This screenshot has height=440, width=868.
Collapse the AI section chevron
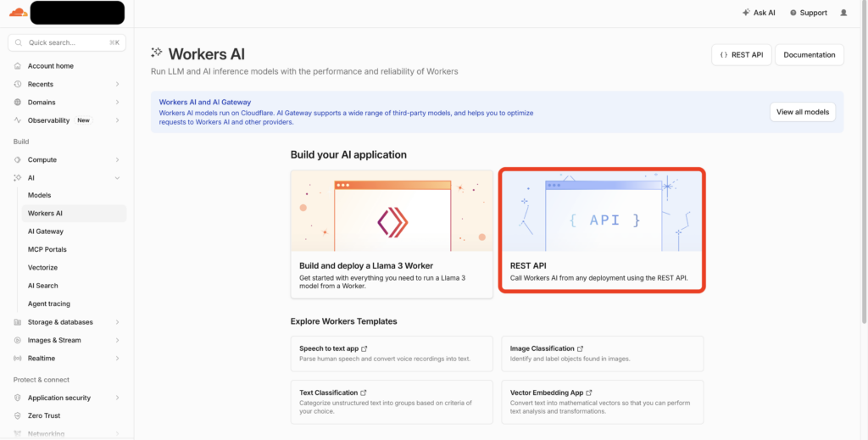[117, 178]
